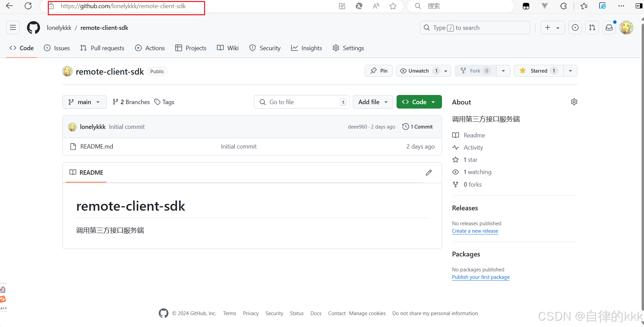Switch to the Issues tab
Viewport: 644px width, 327px height.
pyautogui.click(x=57, y=48)
